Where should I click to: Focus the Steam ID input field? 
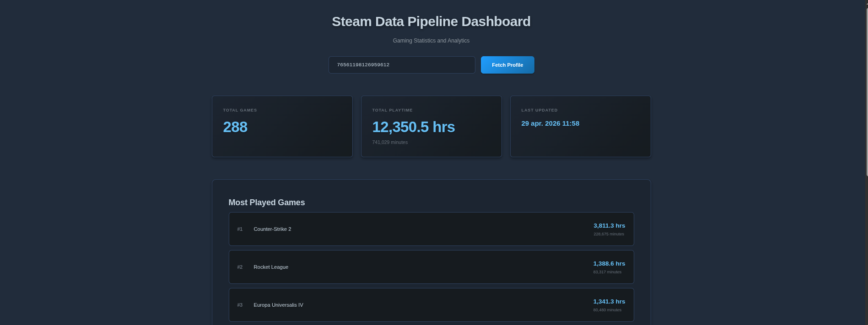coord(402,65)
